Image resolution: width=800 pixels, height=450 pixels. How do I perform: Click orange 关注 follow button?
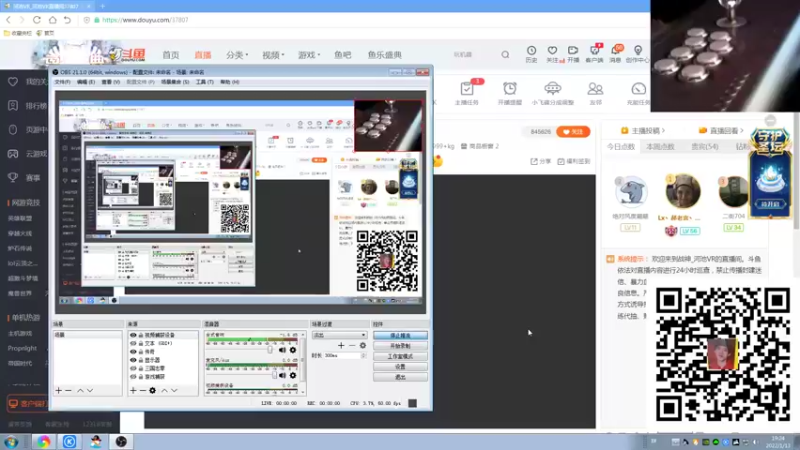point(573,132)
